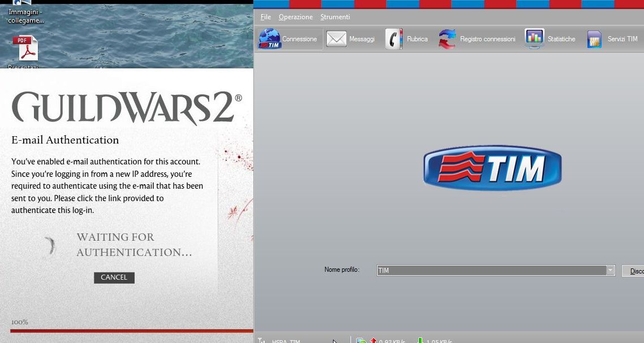Click the signal strength antenna icon in status bar
644x343 pixels.
(x=262, y=340)
